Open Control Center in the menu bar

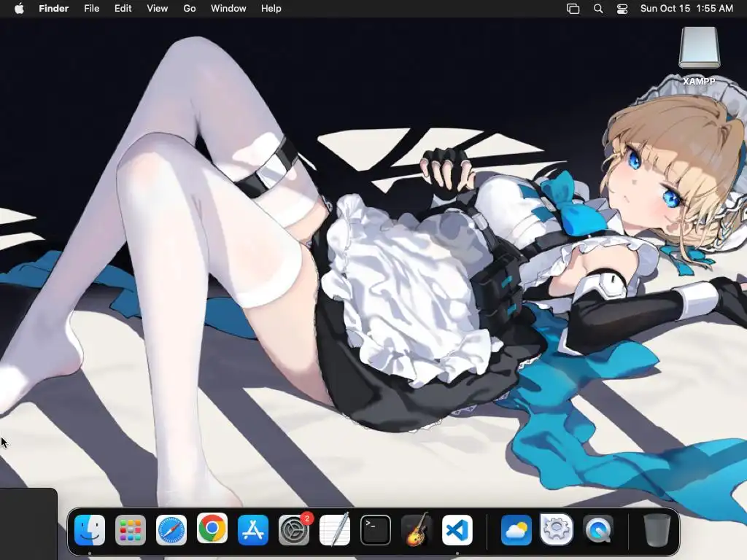(x=622, y=9)
